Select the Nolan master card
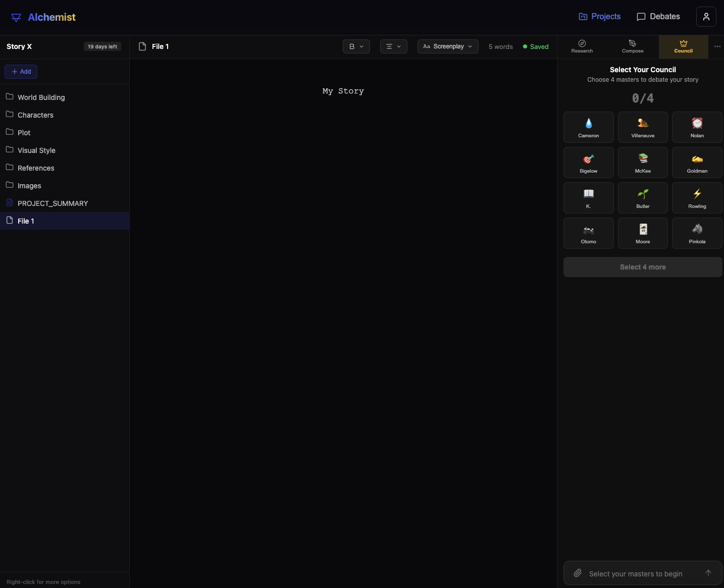The image size is (724, 588). click(x=697, y=127)
